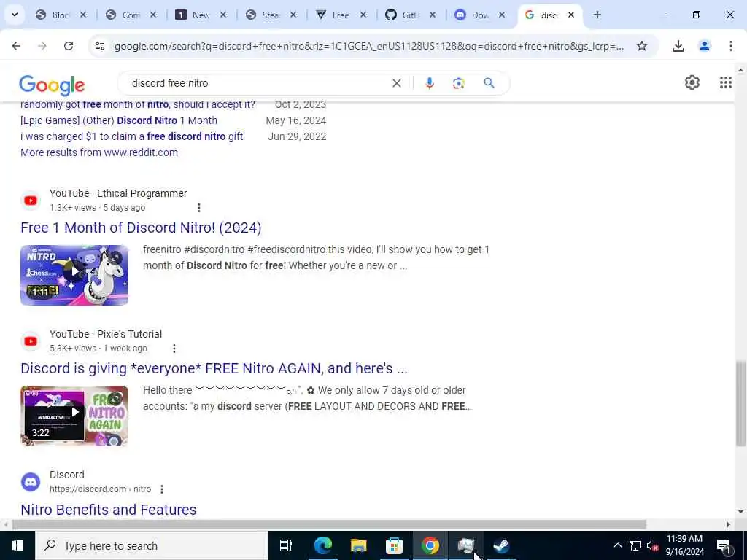Open 'More results from www.reddit.com'
747x560 pixels.
point(99,152)
